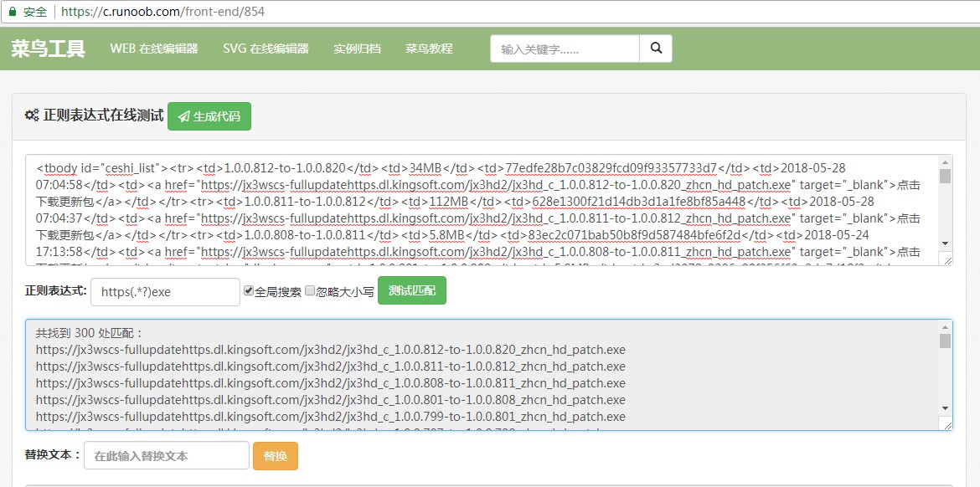Click the search magnifier icon button
Screen dimensions: 980x487
pos(656,48)
